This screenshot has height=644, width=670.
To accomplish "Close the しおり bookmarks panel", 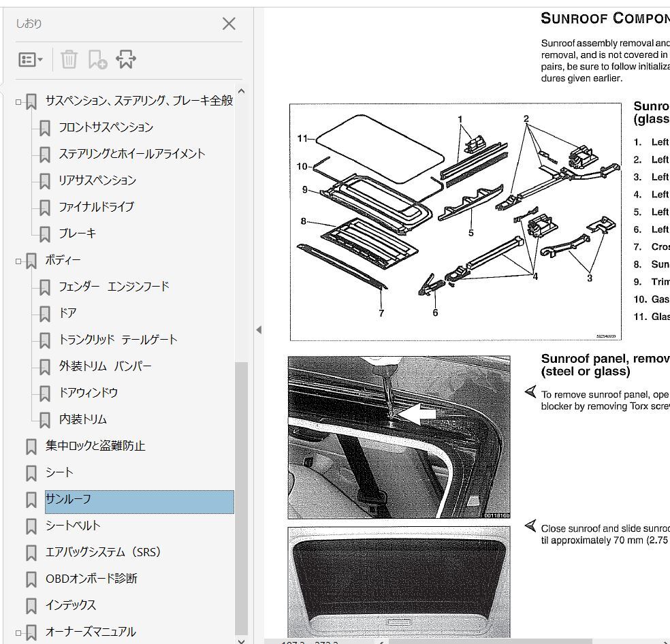I will 229,24.
